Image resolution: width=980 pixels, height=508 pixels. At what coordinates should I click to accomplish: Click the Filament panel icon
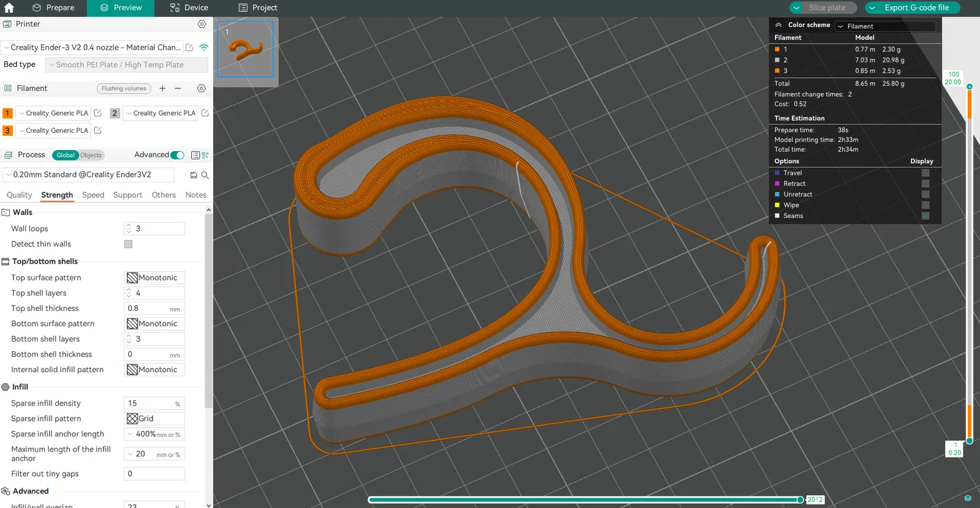pyautogui.click(x=8, y=88)
